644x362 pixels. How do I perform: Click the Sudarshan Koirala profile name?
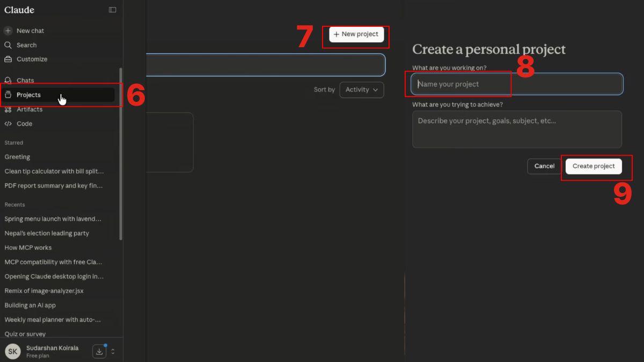52,348
